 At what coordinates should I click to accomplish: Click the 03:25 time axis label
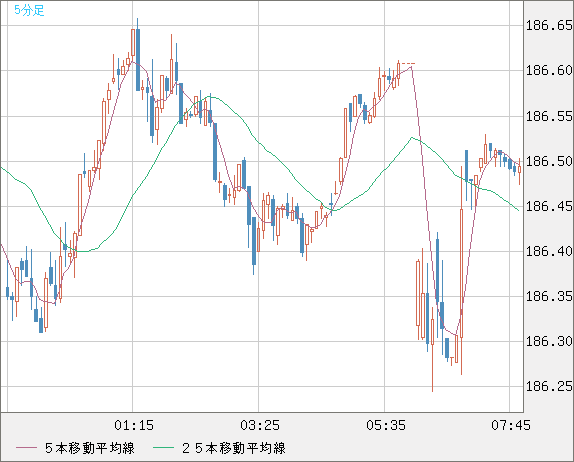click(260, 425)
